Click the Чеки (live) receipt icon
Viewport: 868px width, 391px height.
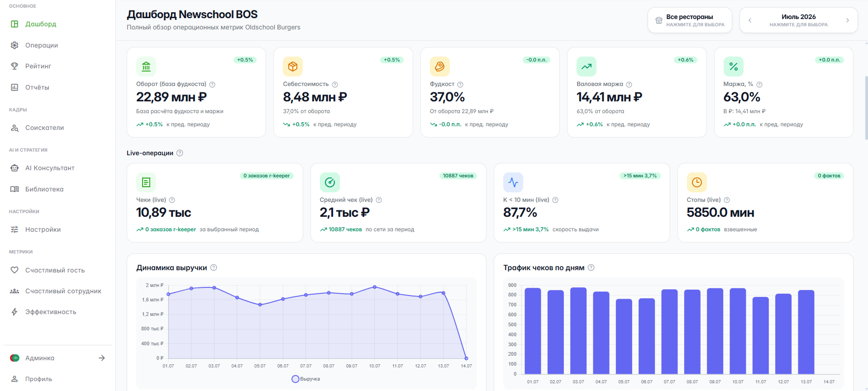[x=146, y=182]
